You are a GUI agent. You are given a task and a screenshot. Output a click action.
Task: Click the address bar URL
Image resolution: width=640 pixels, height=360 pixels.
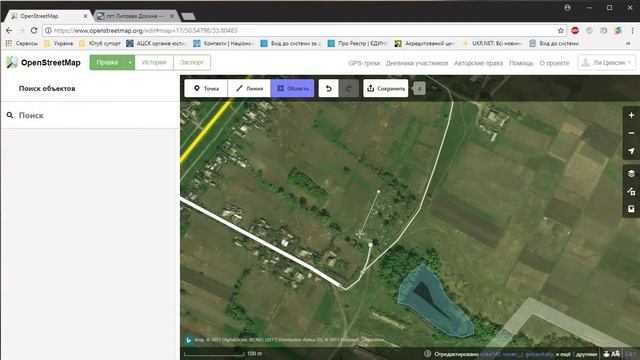146,31
